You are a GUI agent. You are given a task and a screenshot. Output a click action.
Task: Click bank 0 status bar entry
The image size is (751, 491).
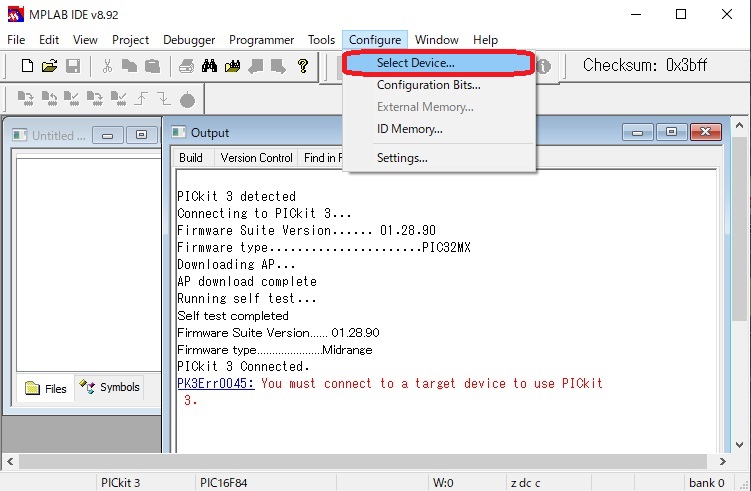click(x=706, y=482)
